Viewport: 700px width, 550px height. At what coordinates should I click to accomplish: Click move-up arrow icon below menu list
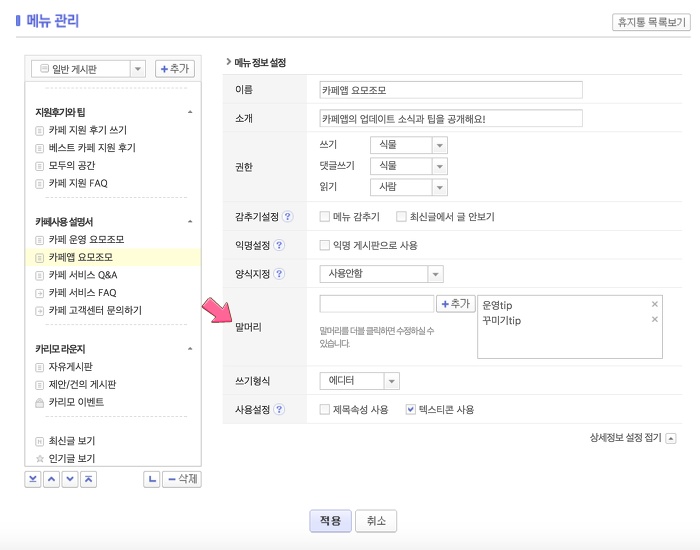pos(51,479)
